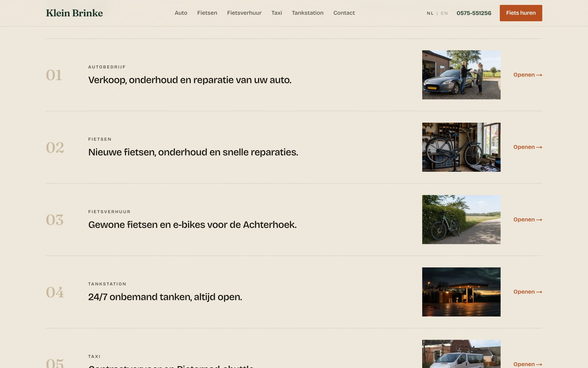Screen dimensions: 588x368
Task: Click the FIETSEN category label above the heading
Action: (x=100, y=139)
